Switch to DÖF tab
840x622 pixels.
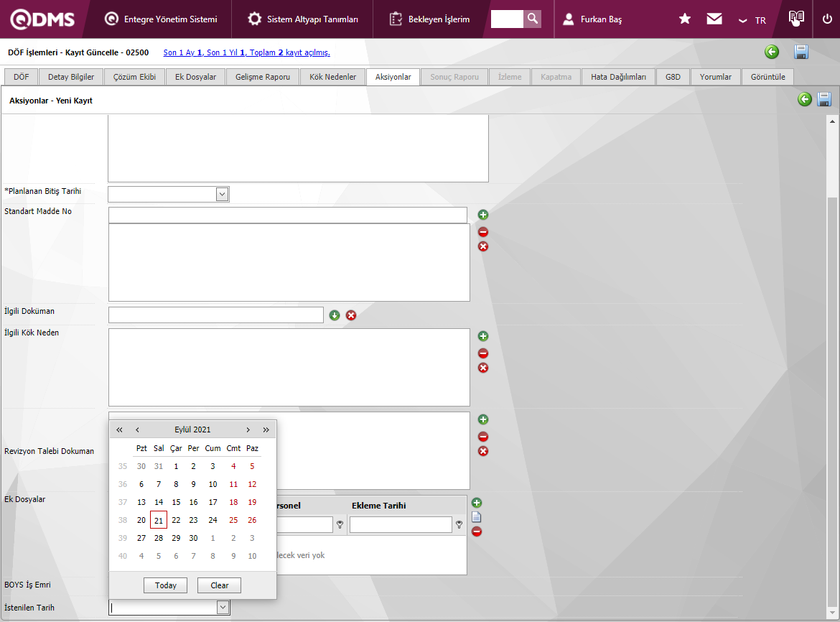pos(22,77)
